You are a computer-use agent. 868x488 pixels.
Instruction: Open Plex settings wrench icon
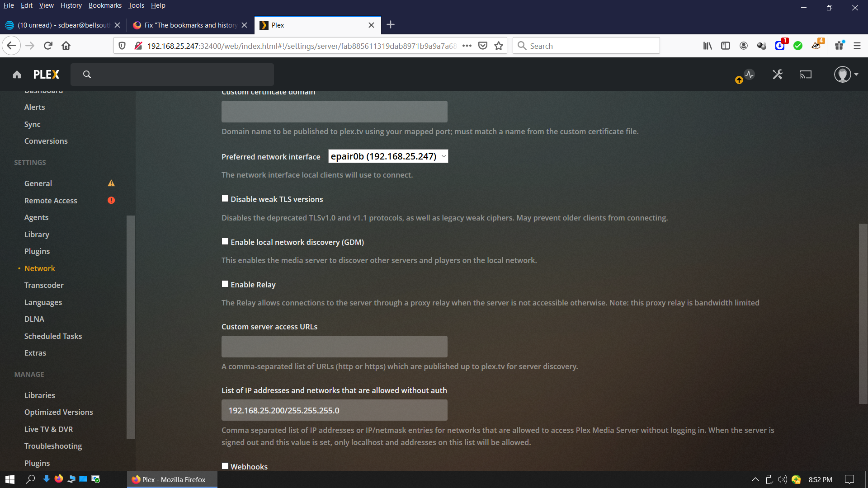778,75
